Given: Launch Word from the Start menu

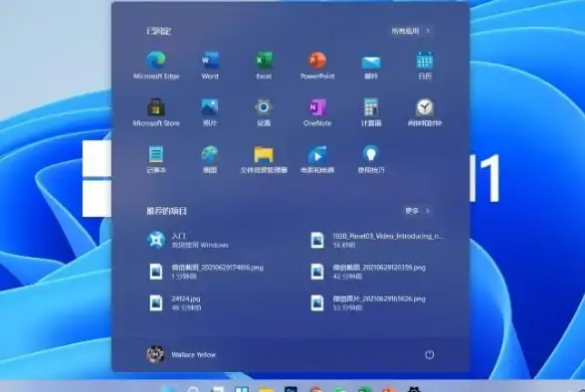Looking at the screenshot, I should click(210, 66).
